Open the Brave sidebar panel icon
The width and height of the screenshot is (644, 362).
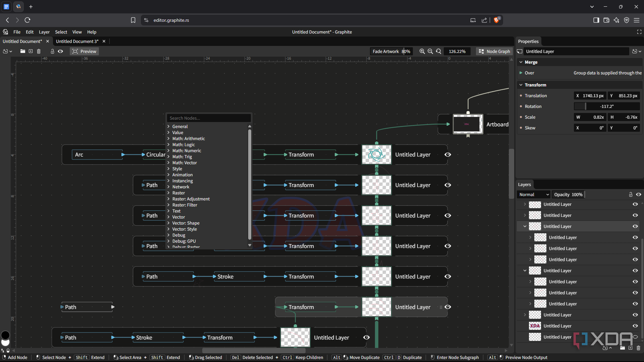pos(596,20)
